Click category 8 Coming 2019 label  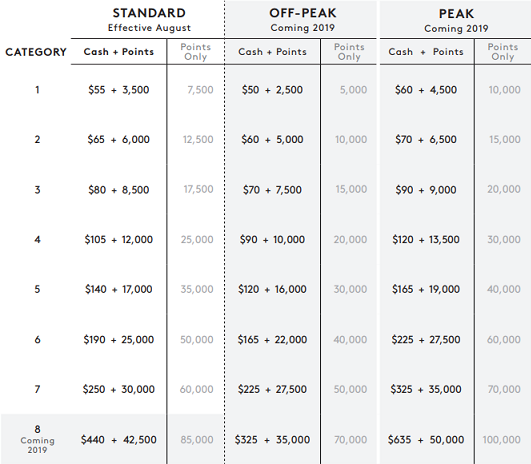37,439
